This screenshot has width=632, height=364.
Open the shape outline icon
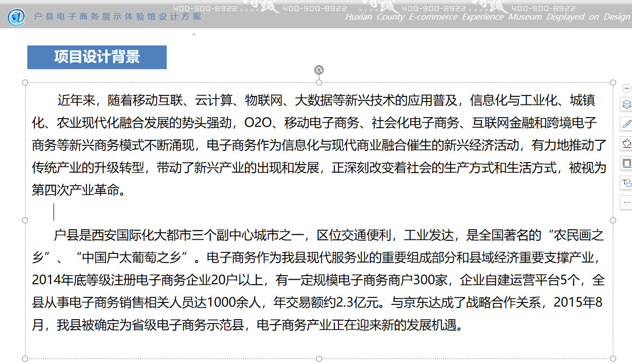(x=626, y=163)
